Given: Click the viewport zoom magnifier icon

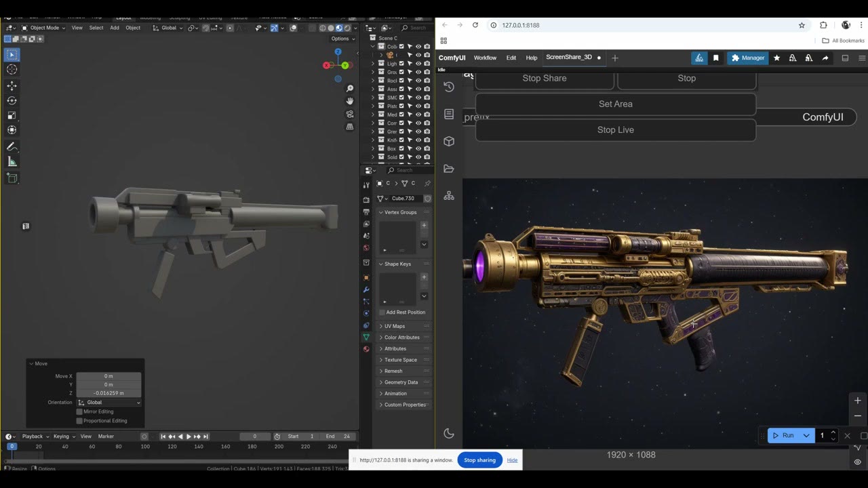Looking at the screenshot, I should tap(350, 89).
